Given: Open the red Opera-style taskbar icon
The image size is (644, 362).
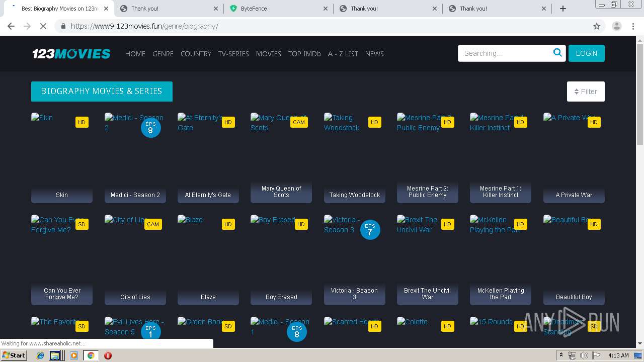Looking at the screenshot, I should click(x=108, y=355).
